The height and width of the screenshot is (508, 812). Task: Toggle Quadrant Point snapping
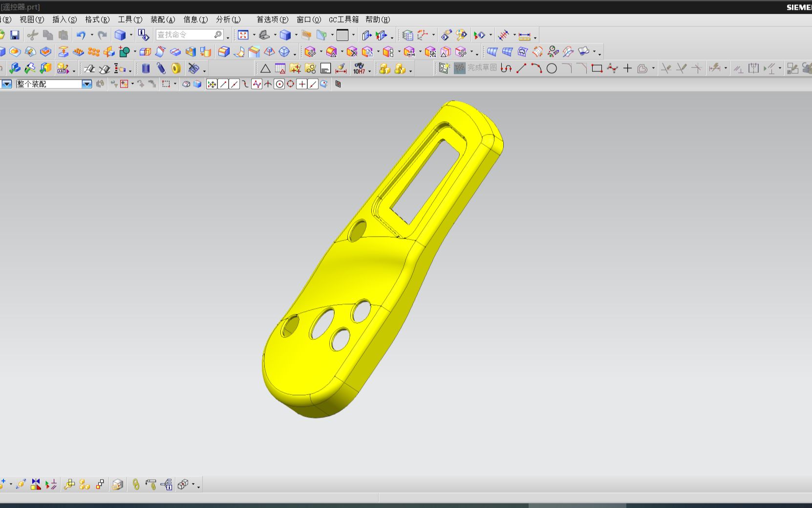291,84
